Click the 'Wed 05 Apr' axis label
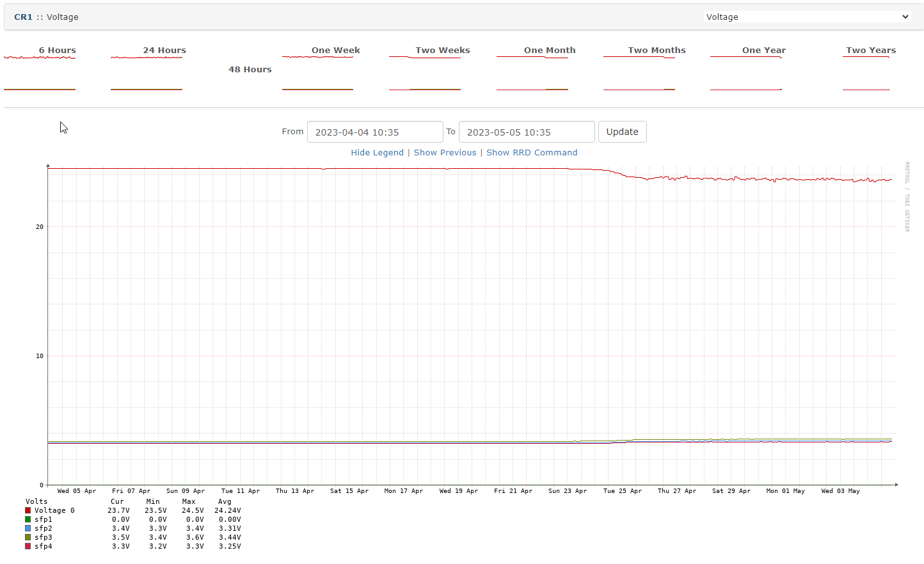This screenshot has width=924, height=564. coord(77,491)
